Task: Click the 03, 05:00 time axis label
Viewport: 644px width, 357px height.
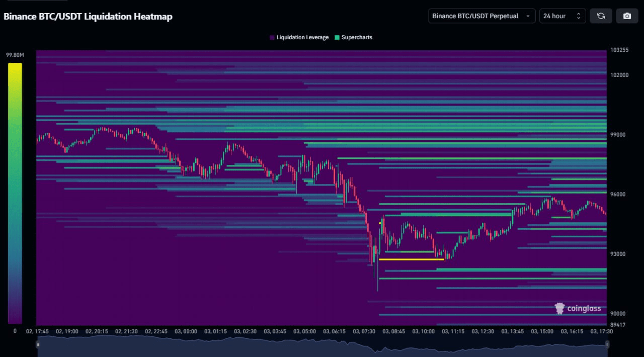Action: (304, 332)
